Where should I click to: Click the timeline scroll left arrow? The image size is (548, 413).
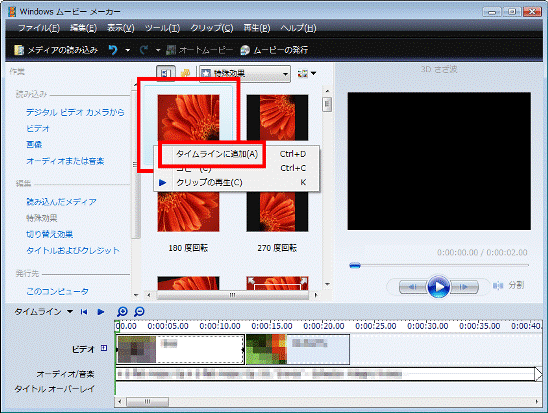pyautogui.click(x=120, y=402)
